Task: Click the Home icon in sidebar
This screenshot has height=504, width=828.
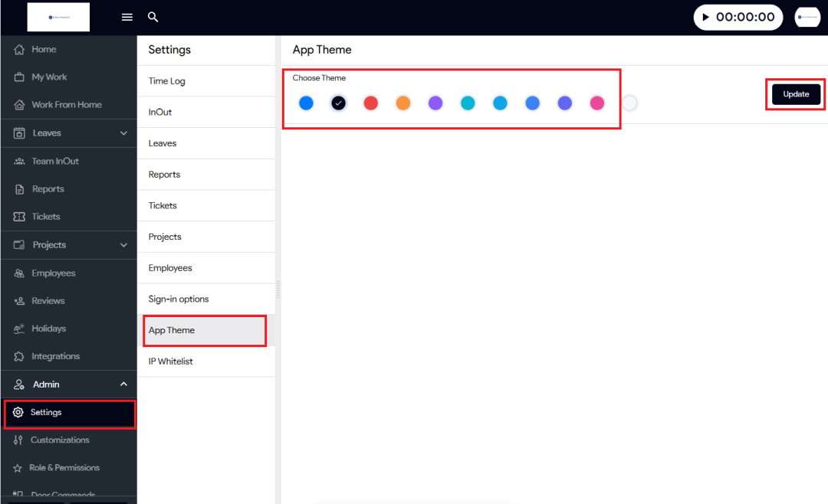Action: (x=19, y=50)
